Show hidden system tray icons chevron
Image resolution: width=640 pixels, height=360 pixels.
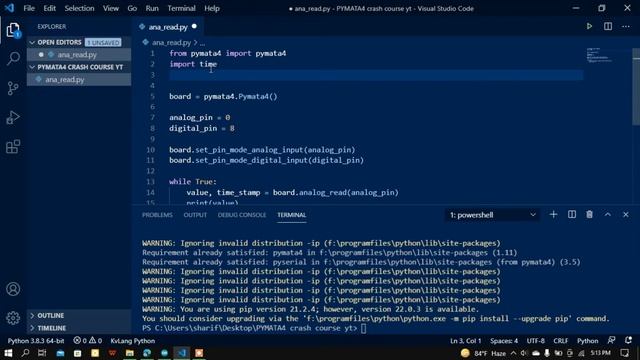pos(513,353)
